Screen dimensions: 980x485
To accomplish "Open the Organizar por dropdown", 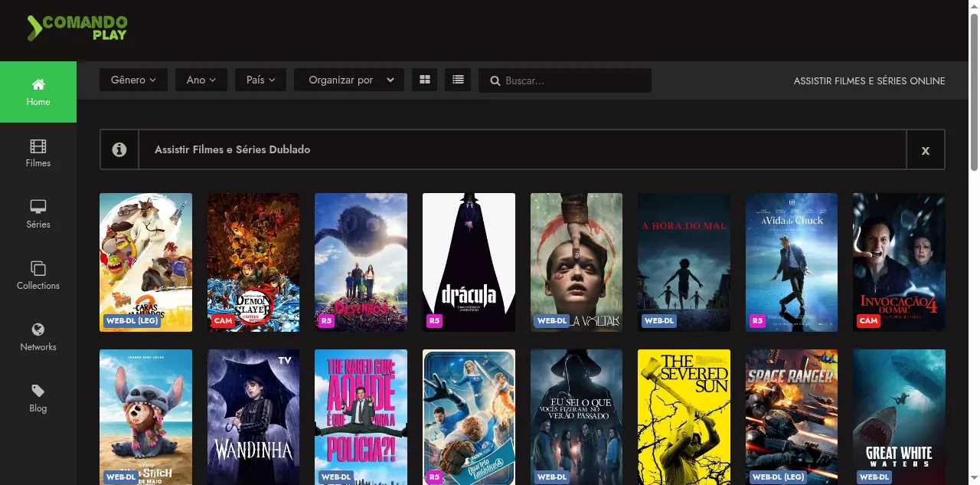I will (349, 80).
